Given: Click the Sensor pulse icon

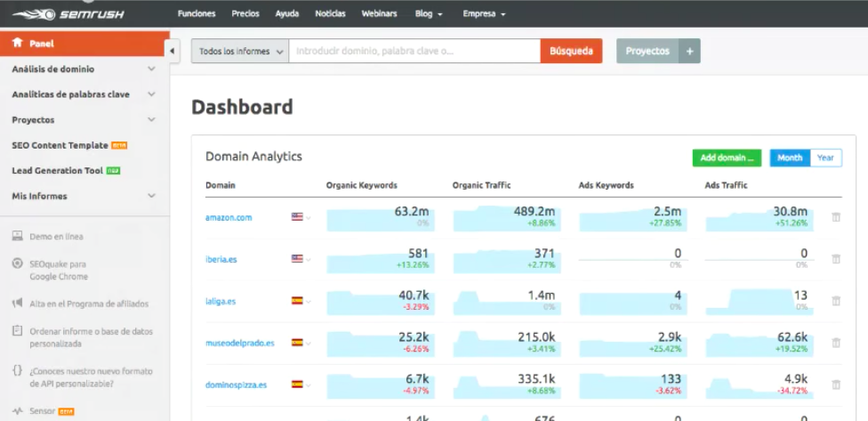Looking at the screenshot, I should point(18,411).
